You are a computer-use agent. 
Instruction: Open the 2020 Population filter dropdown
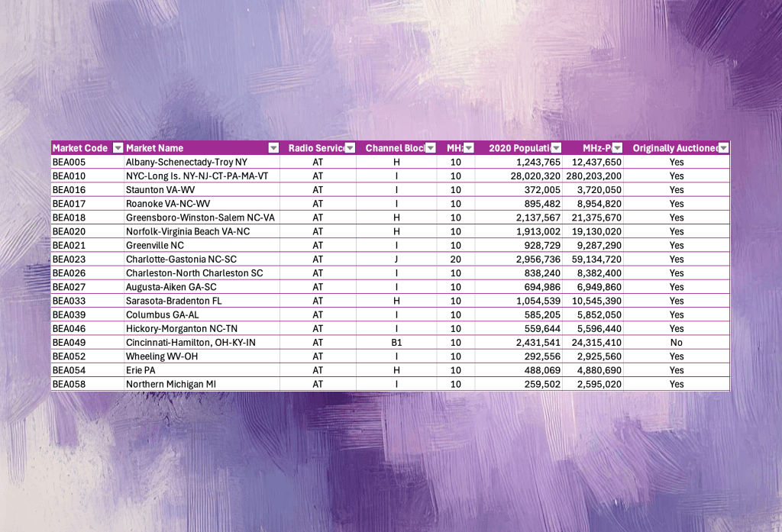tap(557, 147)
